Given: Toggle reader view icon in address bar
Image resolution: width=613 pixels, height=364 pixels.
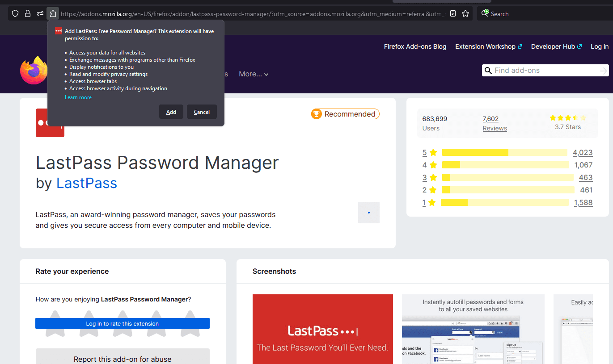Looking at the screenshot, I should pos(453,14).
